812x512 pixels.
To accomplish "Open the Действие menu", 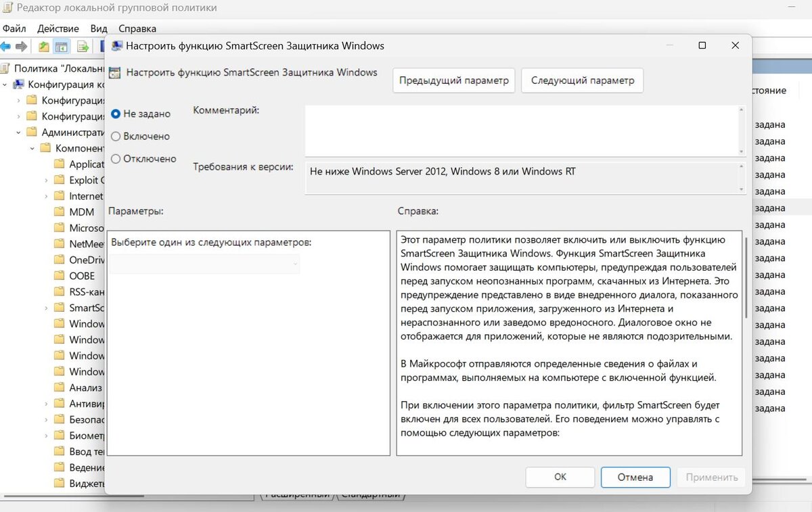I will tap(58, 28).
